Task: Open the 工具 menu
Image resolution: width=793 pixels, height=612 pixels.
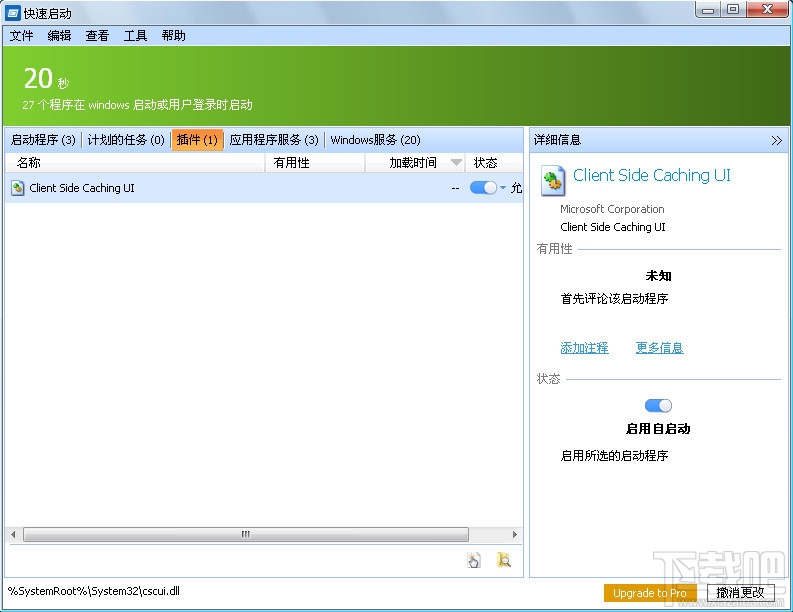Action: click(x=135, y=35)
